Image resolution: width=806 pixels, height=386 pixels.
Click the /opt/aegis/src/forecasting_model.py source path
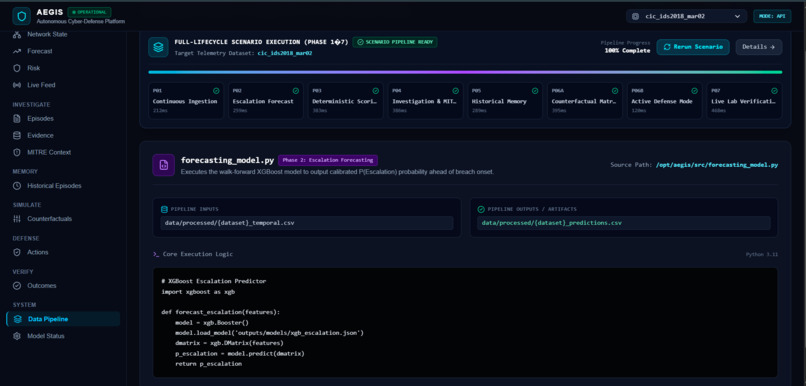click(717, 165)
